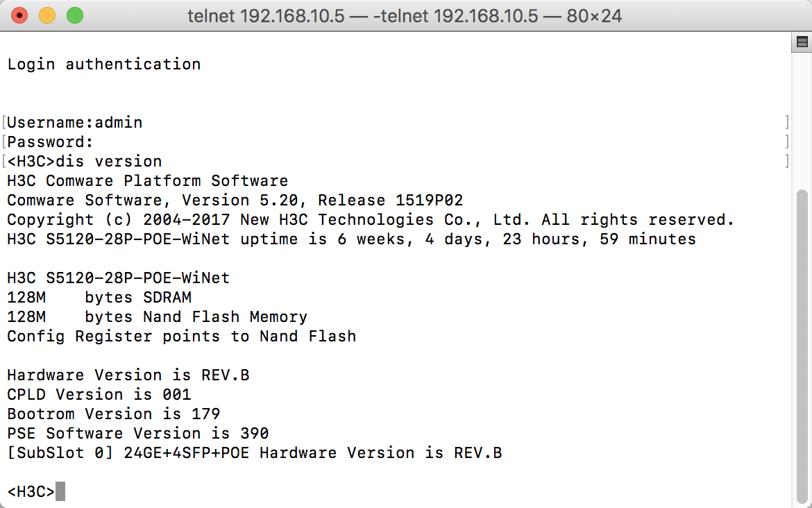812x508 pixels.
Task: Click the 'dis version' command text
Action: pyautogui.click(x=108, y=162)
